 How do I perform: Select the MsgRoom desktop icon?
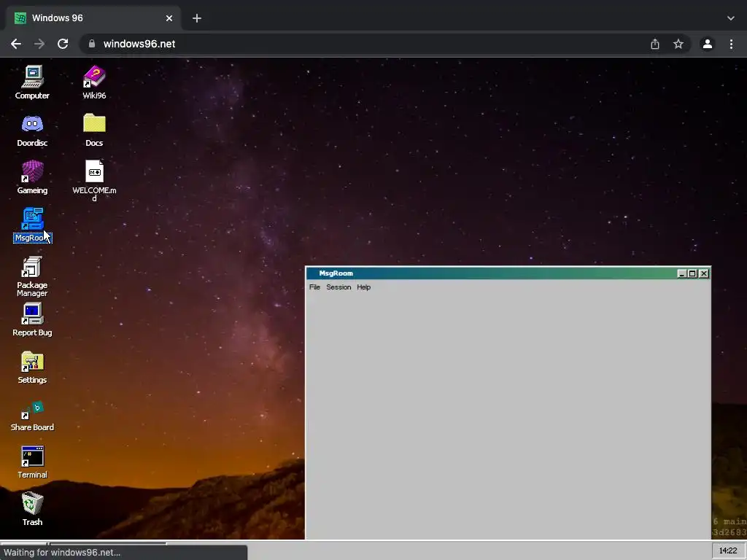click(x=32, y=225)
